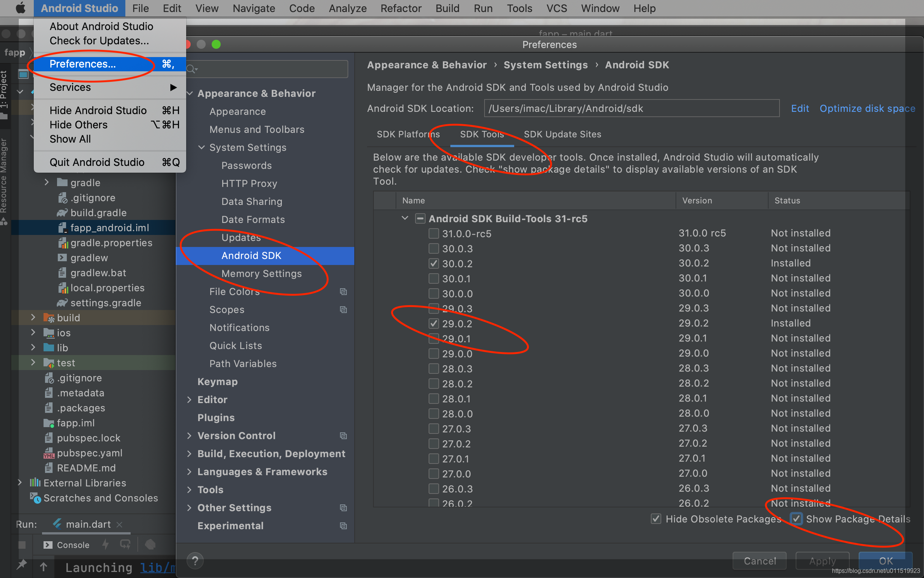Select Memory Settings in settings tree

tap(261, 274)
